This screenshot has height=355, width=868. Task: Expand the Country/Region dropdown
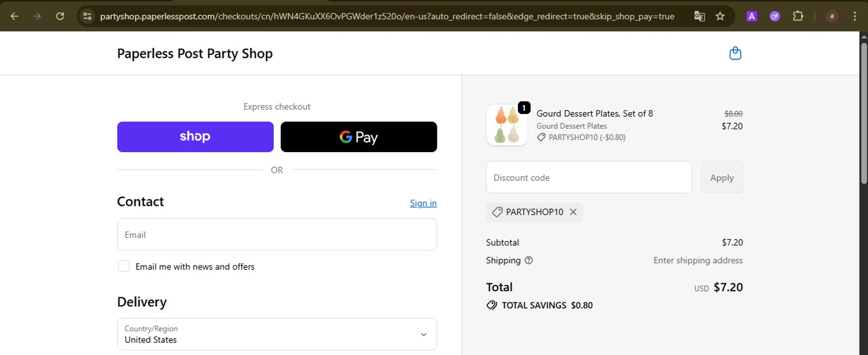tap(277, 334)
